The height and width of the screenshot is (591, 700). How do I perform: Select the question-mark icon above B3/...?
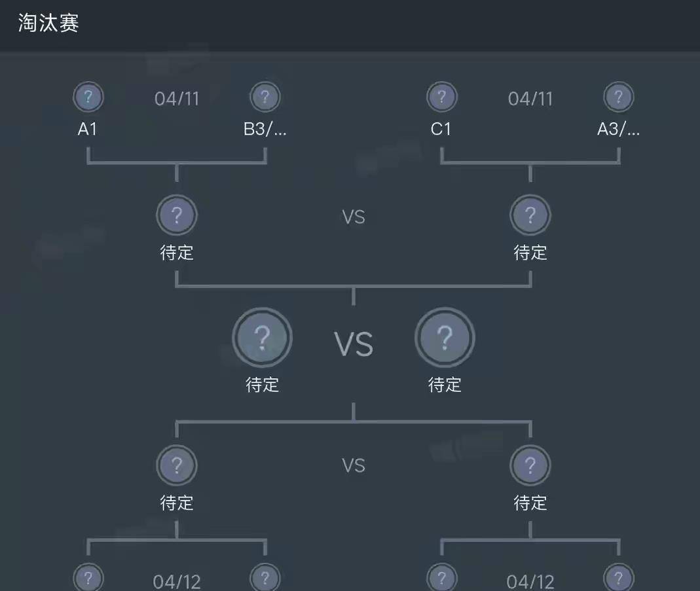(x=265, y=98)
